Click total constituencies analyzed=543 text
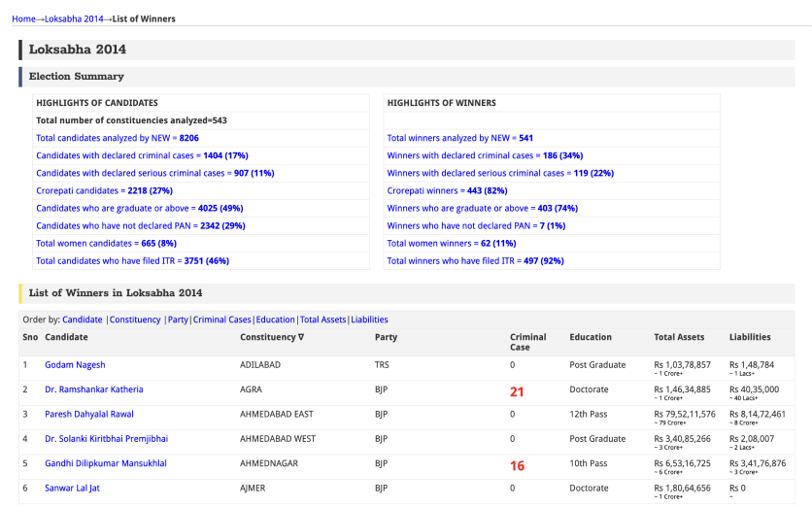 tap(131, 120)
